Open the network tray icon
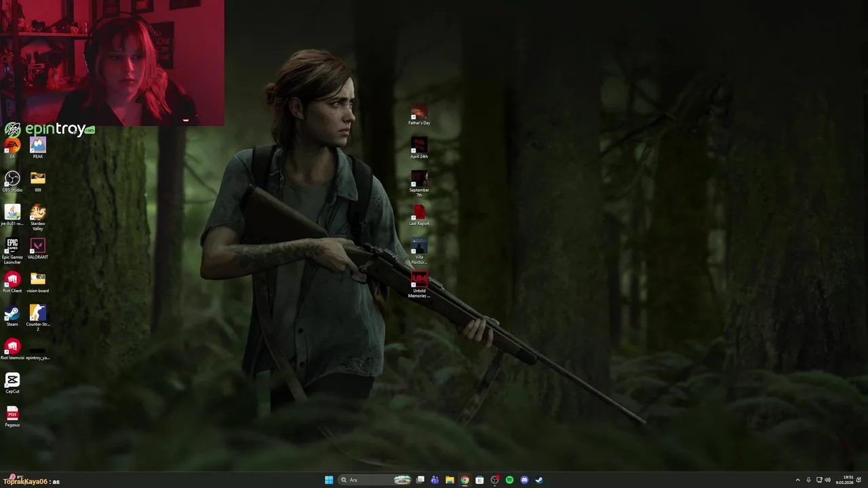 [x=819, y=480]
